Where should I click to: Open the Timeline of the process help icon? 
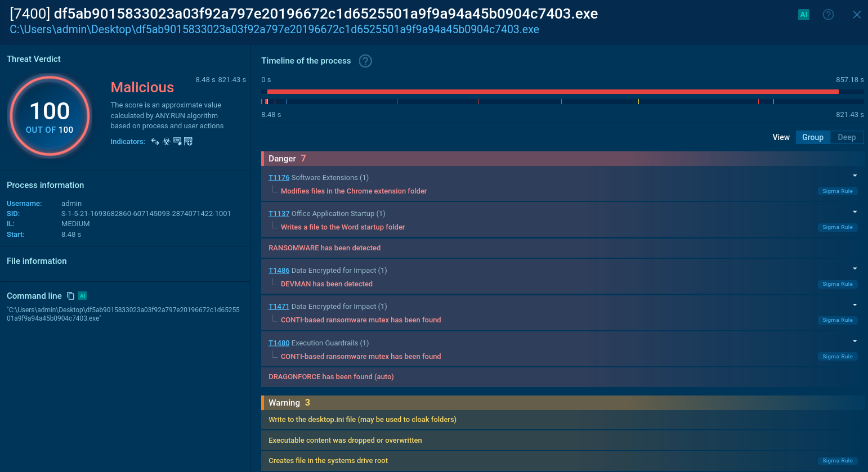[x=366, y=61]
